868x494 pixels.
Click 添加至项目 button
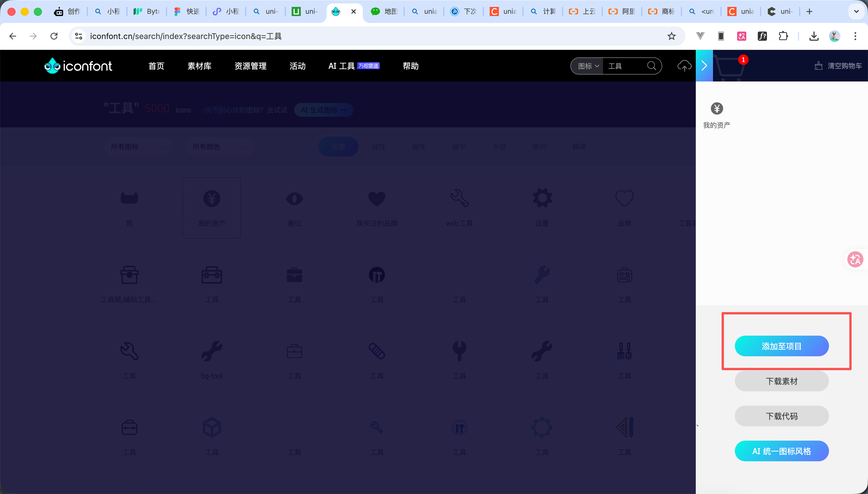click(781, 346)
